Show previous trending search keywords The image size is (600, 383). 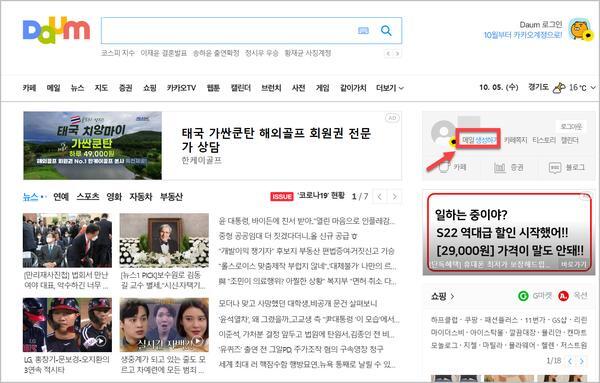(388, 54)
